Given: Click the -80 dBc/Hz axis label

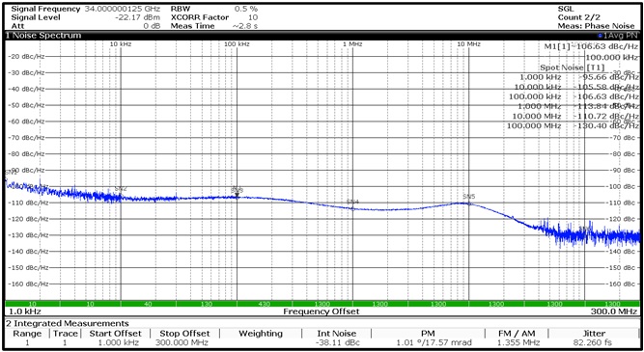Looking at the screenshot, I should 26,154.
